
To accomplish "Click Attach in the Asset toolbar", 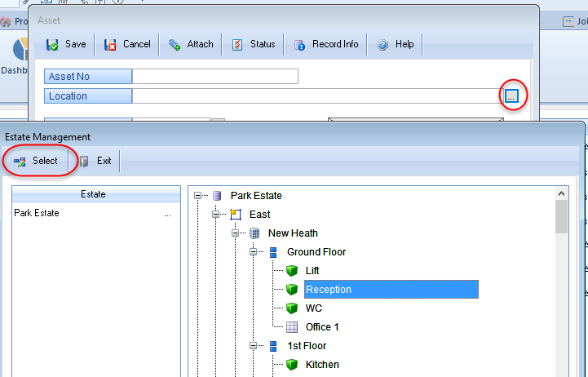I will (x=191, y=44).
